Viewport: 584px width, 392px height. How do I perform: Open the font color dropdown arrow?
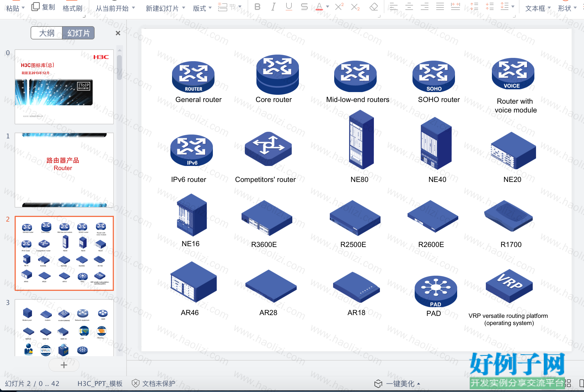(328, 7)
